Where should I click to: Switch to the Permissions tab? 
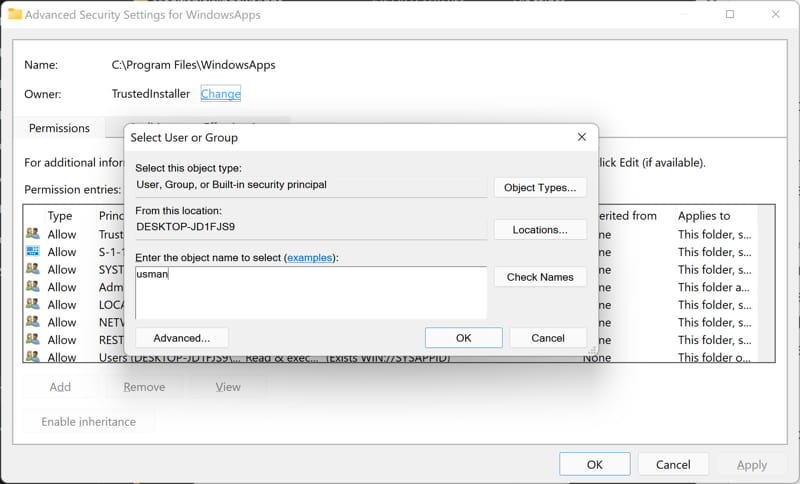pyautogui.click(x=59, y=128)
